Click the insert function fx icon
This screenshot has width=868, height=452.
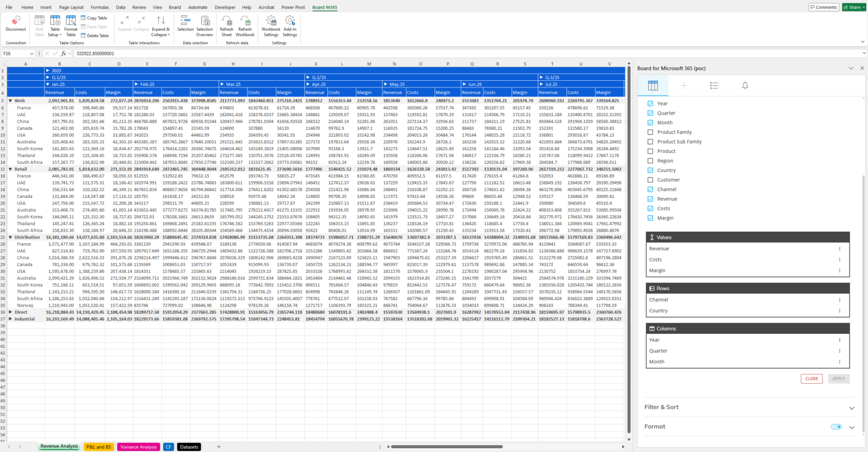(x=63, y=54)
